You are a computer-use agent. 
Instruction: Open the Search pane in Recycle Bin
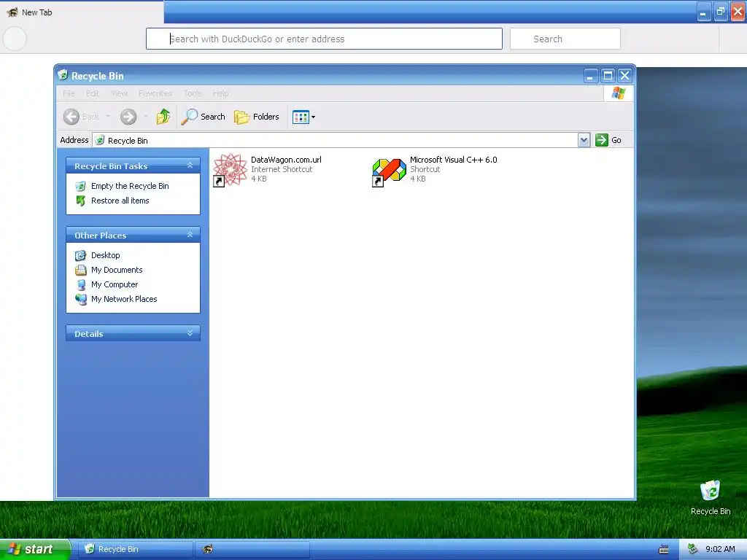click(203, 117)
